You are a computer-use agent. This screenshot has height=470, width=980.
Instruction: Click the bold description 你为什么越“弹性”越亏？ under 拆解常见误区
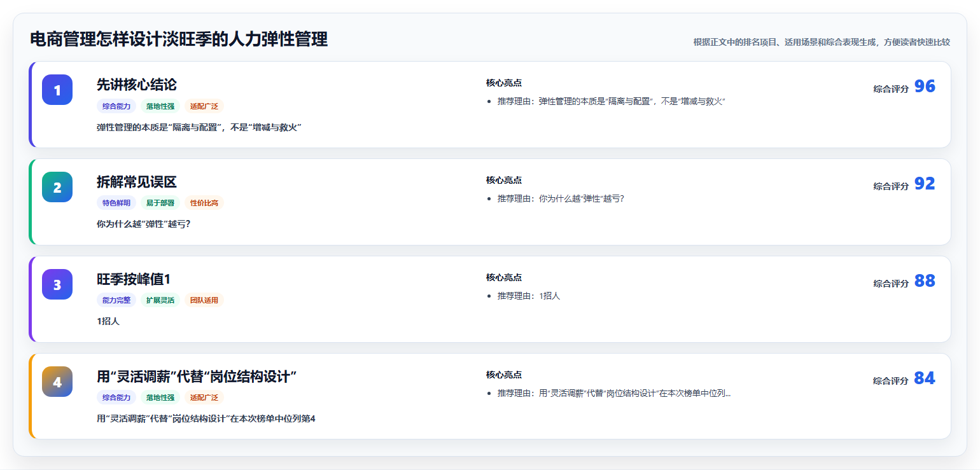(144, 224)
